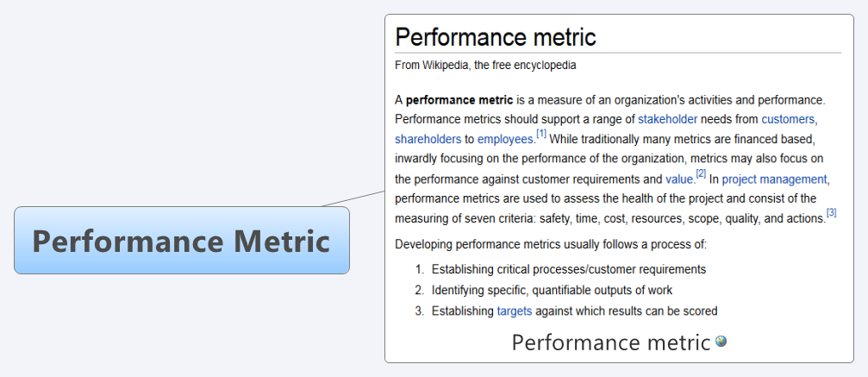Screen dimensions: 868x377
Task: Jump to citation [1] reference
Action: [x=540, y=134]
